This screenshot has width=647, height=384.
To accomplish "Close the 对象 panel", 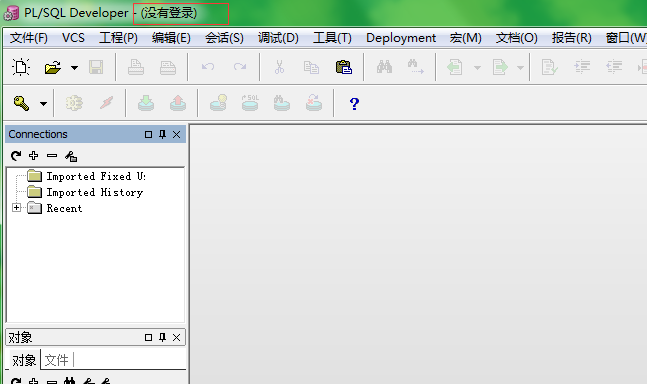I will (177, 337).
